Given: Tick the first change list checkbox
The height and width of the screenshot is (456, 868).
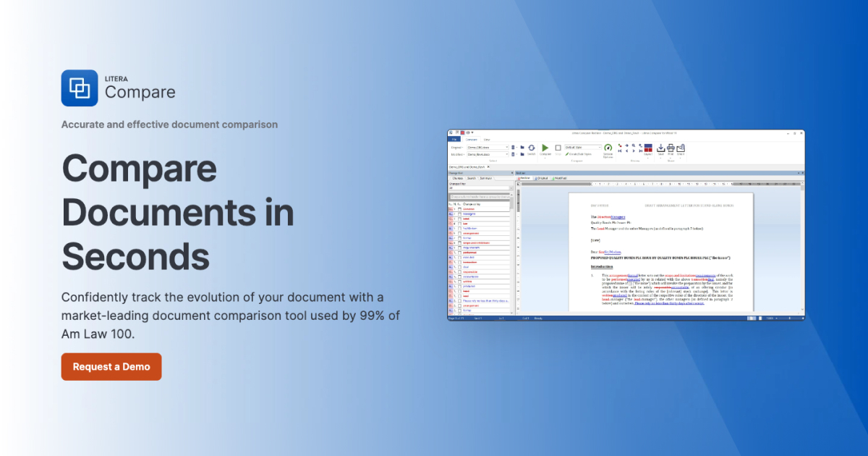Looking at the screenshot, I should tap(459, 209).
